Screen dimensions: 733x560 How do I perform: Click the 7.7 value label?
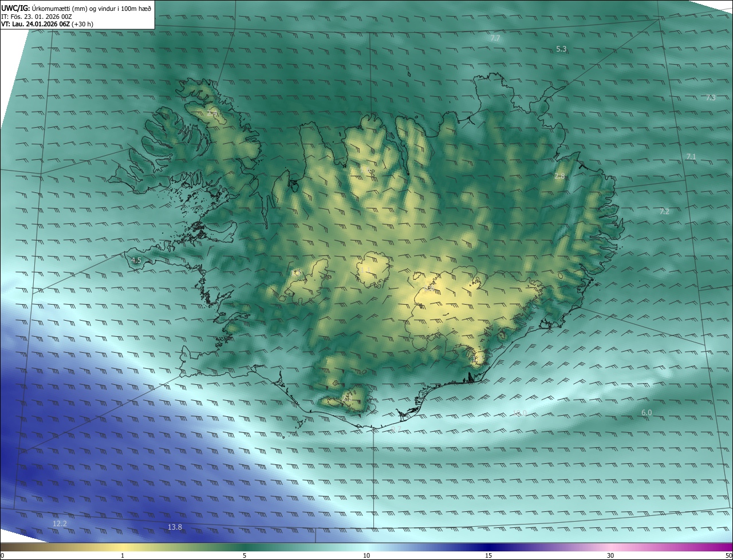[495, 38]
